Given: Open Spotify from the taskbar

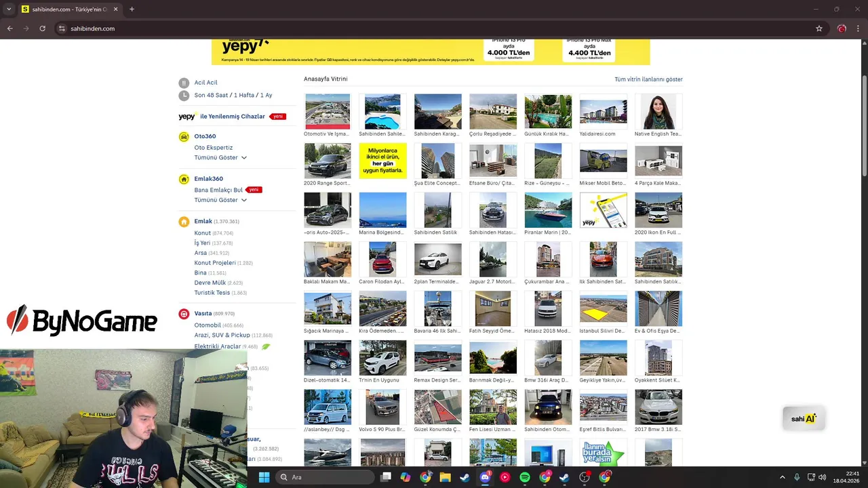Looking at the screenshot, I should (525, 477).
